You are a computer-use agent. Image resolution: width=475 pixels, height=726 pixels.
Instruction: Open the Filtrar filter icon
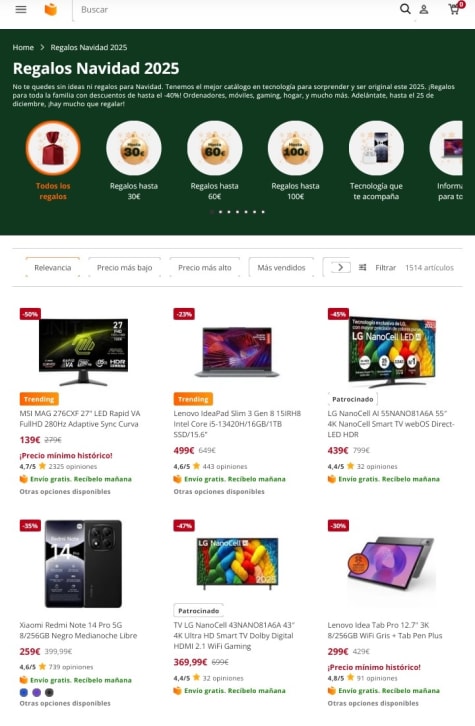[362, 267]
